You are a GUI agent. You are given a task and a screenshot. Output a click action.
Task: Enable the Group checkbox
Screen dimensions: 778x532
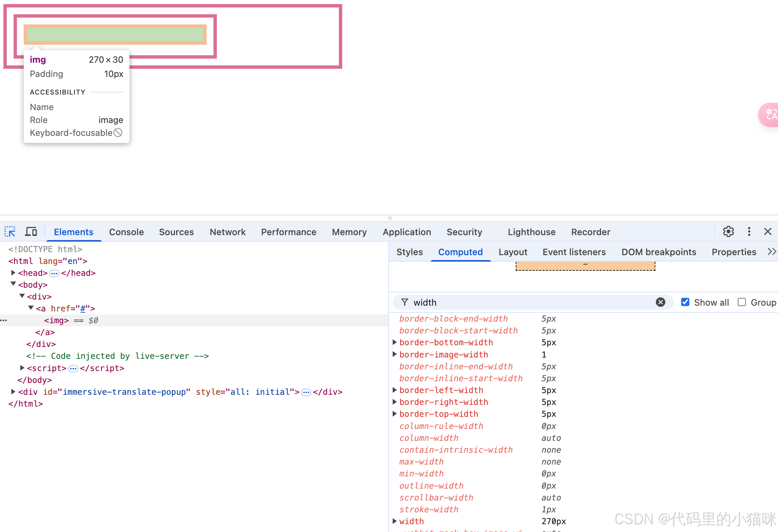click(x=742, y=302)
